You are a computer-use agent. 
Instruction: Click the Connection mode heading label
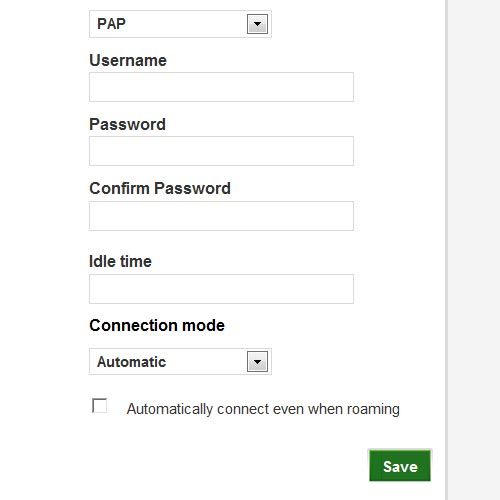pos(157,325)
